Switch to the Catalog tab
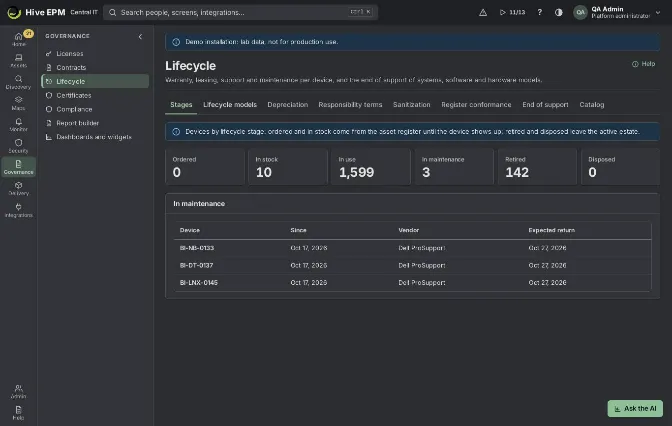This screenshot has height=426, width=672. click(591, 105)
